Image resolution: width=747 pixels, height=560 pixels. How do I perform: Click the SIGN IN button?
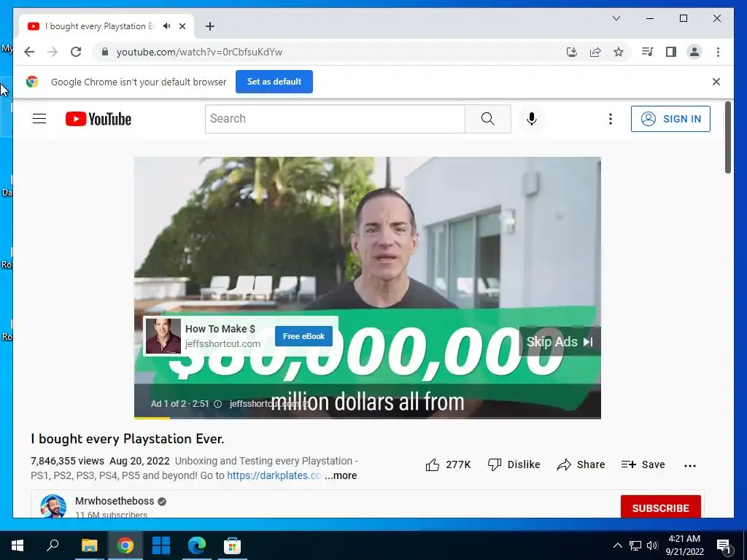[670, 119]
